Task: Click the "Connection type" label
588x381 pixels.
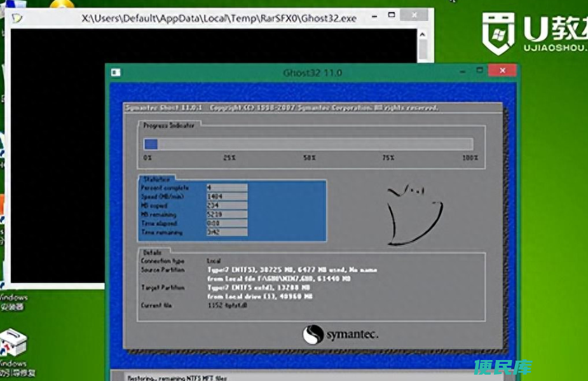Action: [163, 261]
